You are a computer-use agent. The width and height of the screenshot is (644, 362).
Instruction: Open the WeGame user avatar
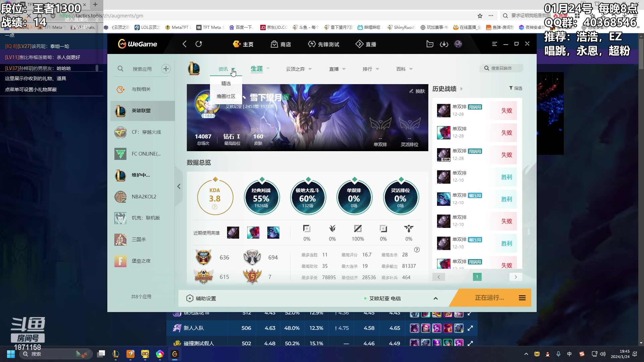pyautogui.click(x=458, y=44)
